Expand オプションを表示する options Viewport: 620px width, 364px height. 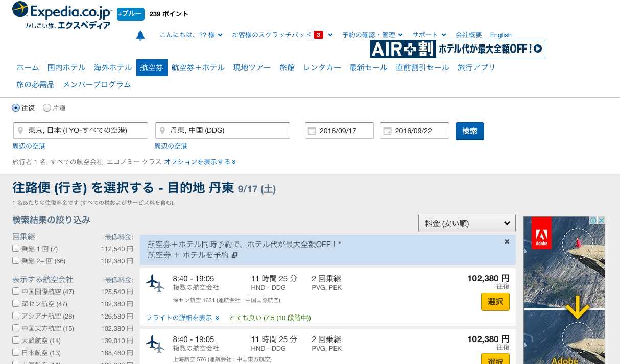200,162
